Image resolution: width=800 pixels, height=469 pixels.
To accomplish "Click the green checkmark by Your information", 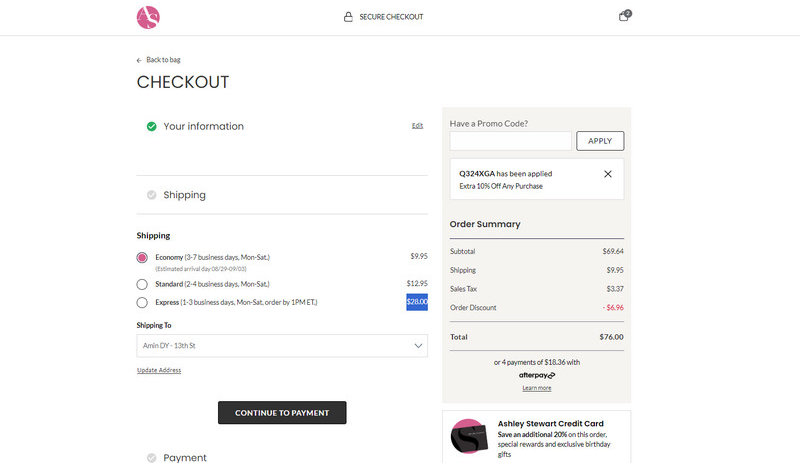I will (151, 126).
